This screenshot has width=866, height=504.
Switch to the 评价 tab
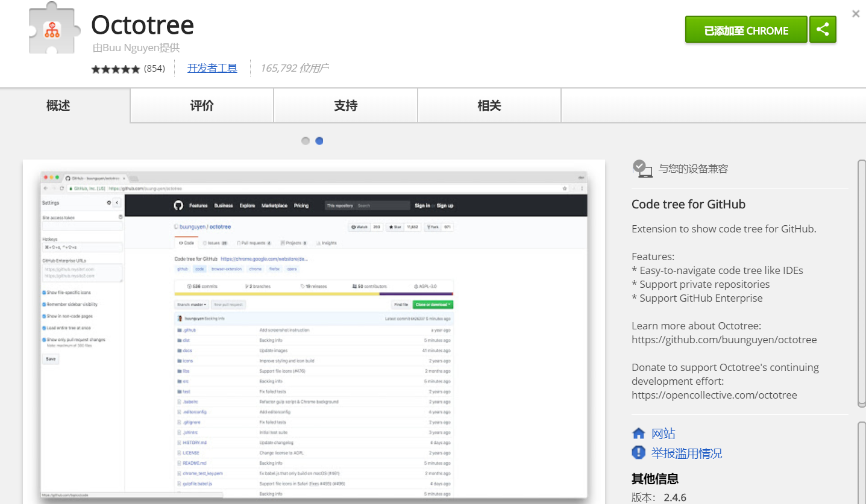click(202, 106)
